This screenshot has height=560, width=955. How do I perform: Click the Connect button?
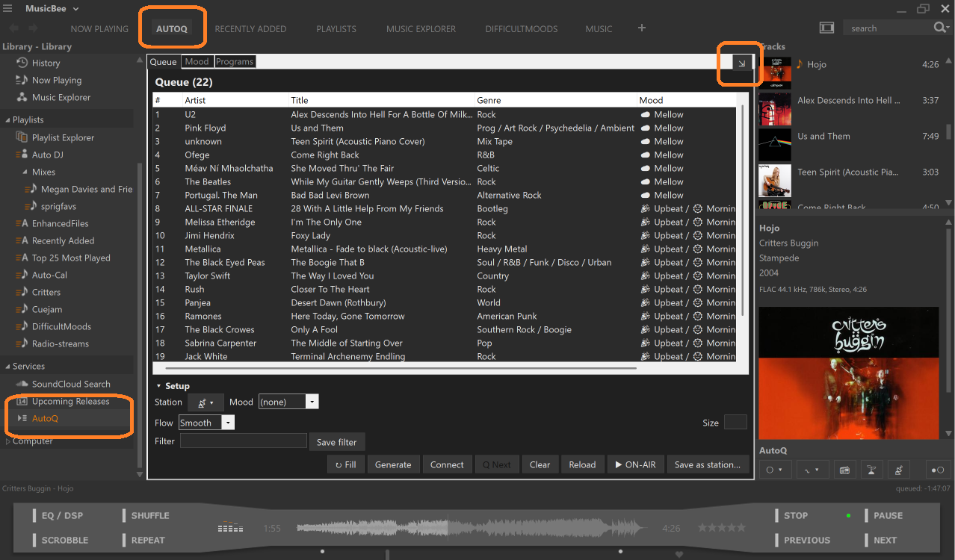coord(447,464)
